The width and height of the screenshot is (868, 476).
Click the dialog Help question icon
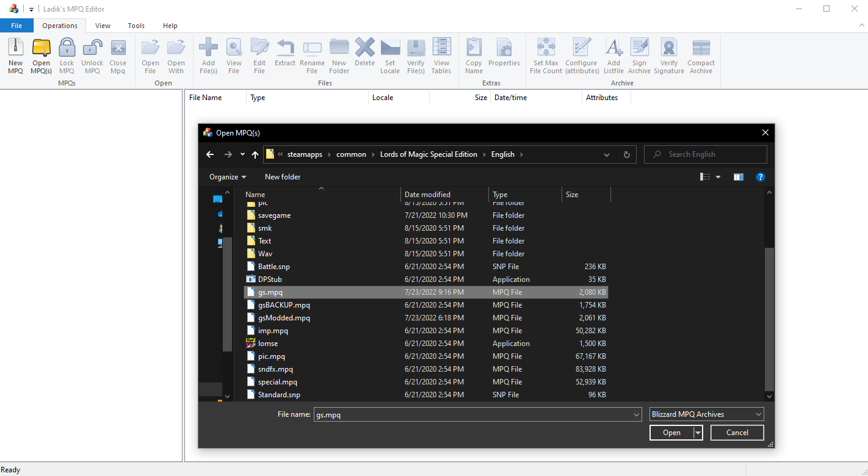tap(761, 177)
